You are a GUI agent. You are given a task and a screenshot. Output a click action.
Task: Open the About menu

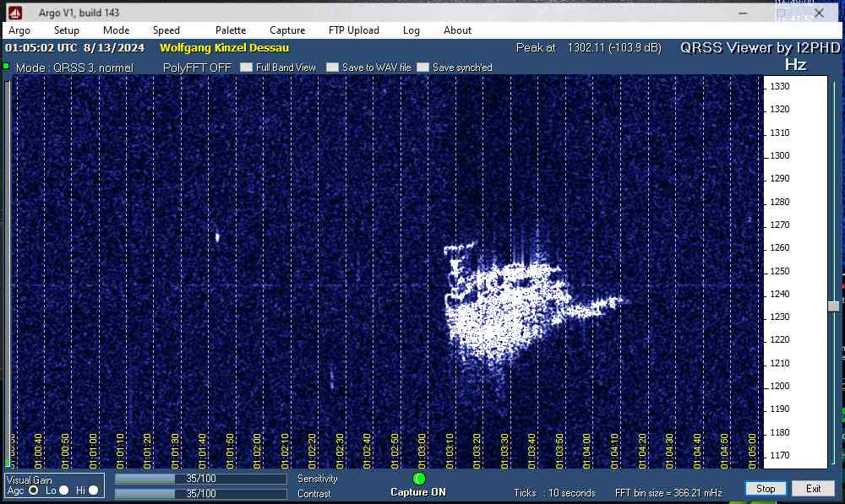(457, 30)
